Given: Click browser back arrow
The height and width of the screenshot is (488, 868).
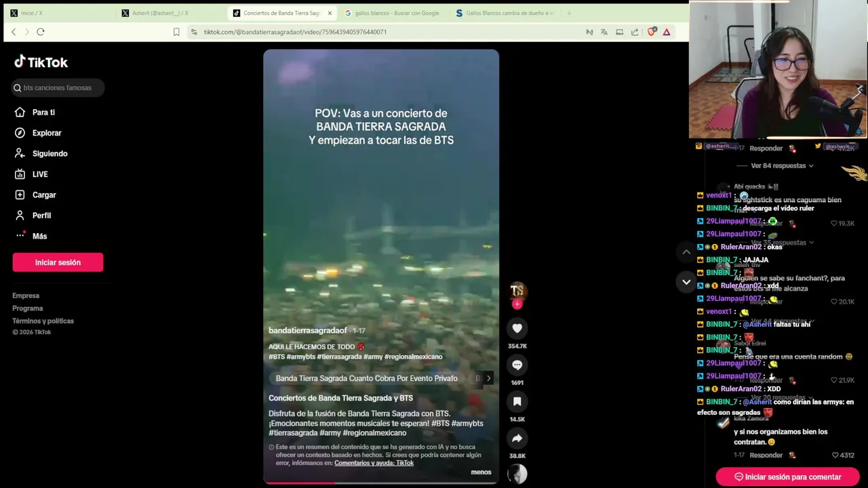Looking at the screenshot, I should 14,32.
